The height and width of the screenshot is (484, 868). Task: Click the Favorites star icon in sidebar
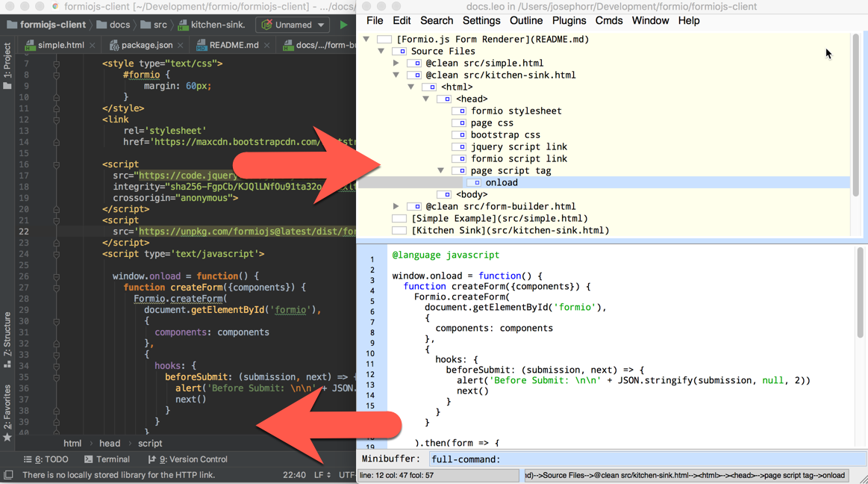click(7, 437)
